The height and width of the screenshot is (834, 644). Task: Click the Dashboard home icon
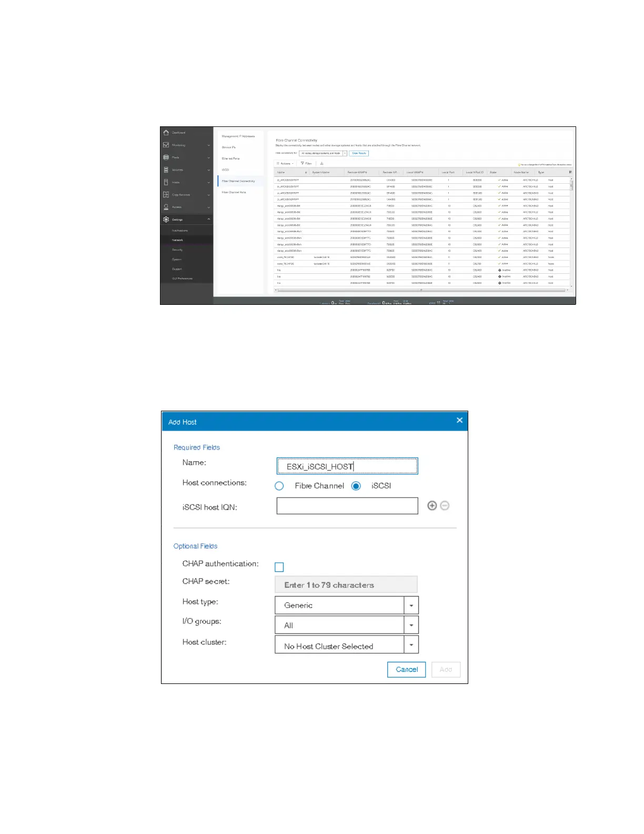coord(166,133)
